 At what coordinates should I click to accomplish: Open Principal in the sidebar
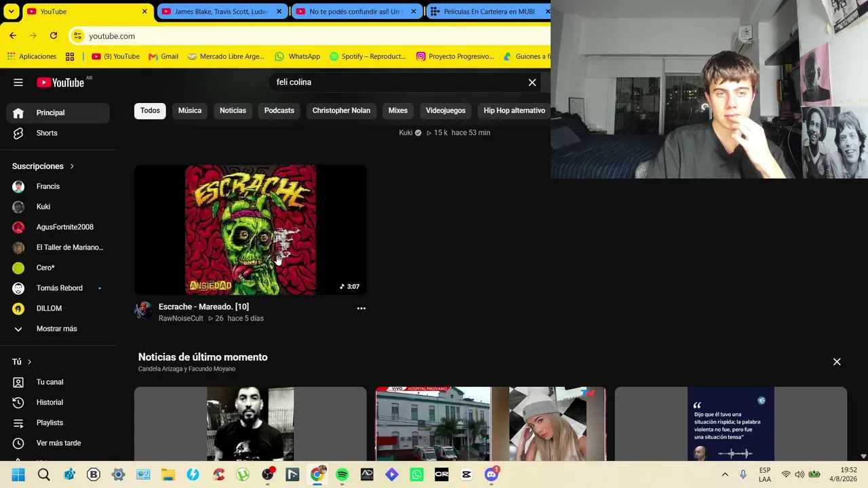click(x=58, y=113)
